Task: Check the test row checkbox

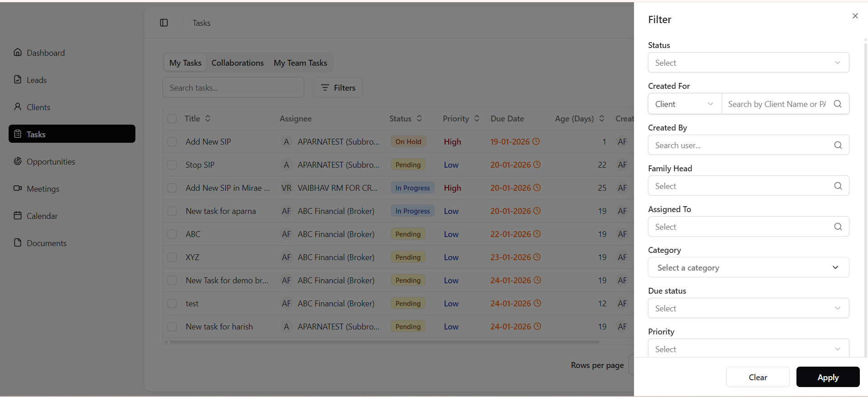Action: [172, 303]
